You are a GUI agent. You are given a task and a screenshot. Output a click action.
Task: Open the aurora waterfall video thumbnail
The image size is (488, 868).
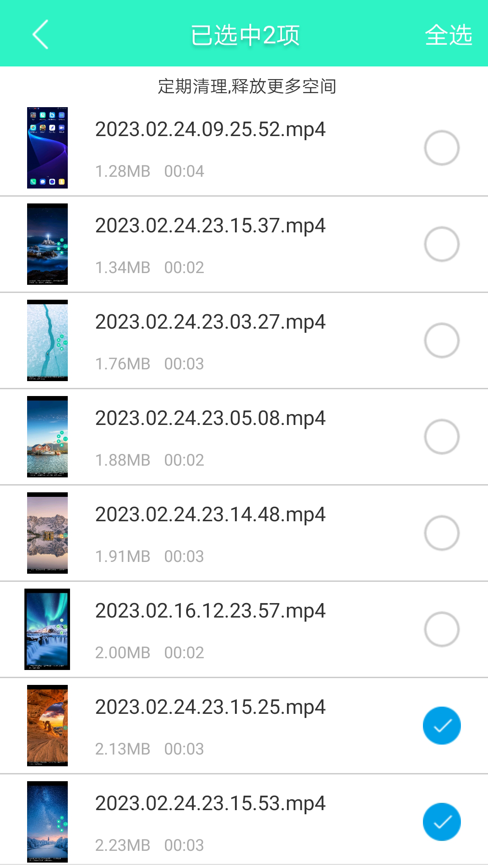tap(47, 629)
